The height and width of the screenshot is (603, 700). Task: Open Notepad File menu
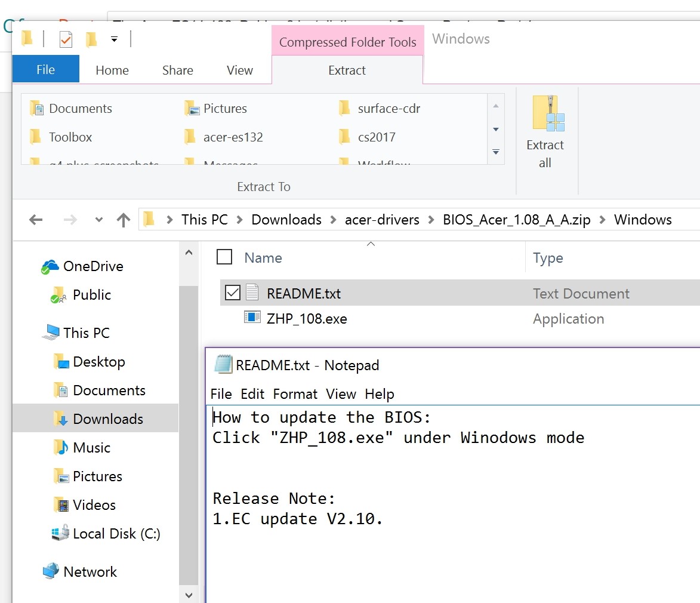tap(221, 394)
